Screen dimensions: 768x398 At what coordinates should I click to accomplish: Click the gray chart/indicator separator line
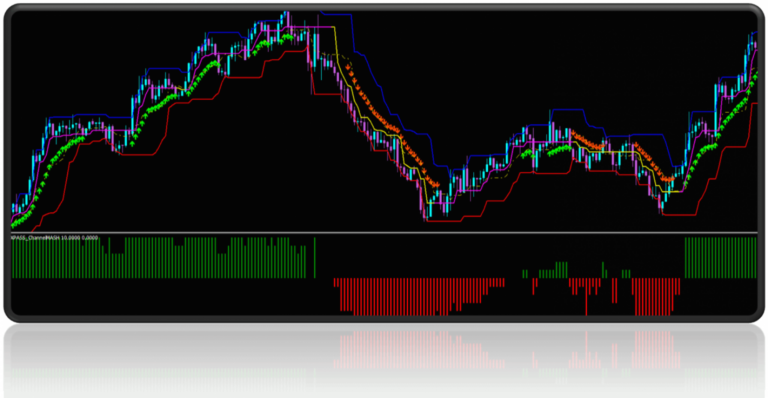pyautogui.click(x=384, y=233)
